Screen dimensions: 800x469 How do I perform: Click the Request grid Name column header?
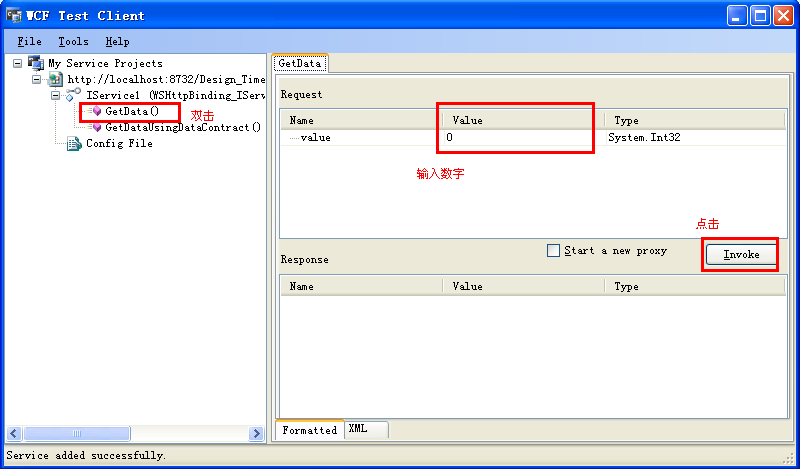361,120
